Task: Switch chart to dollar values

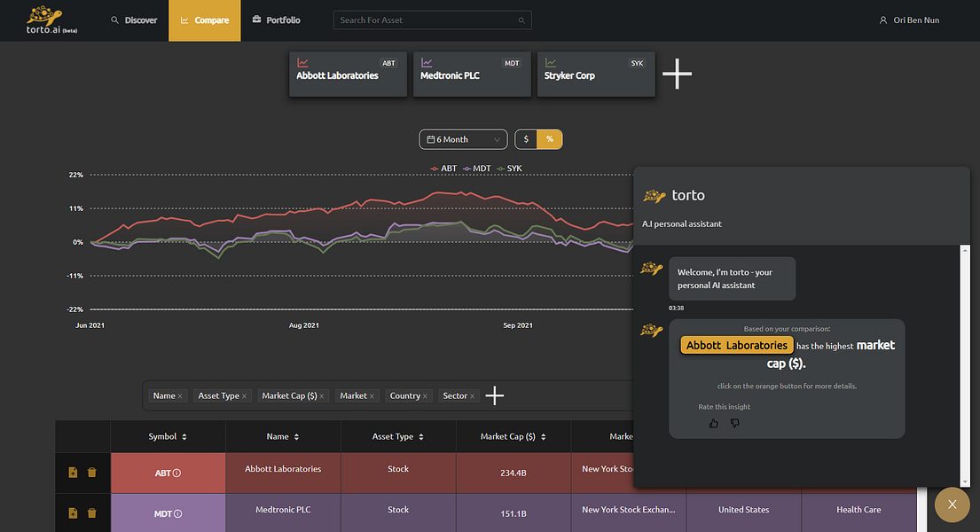Action: tap(526, 139)
